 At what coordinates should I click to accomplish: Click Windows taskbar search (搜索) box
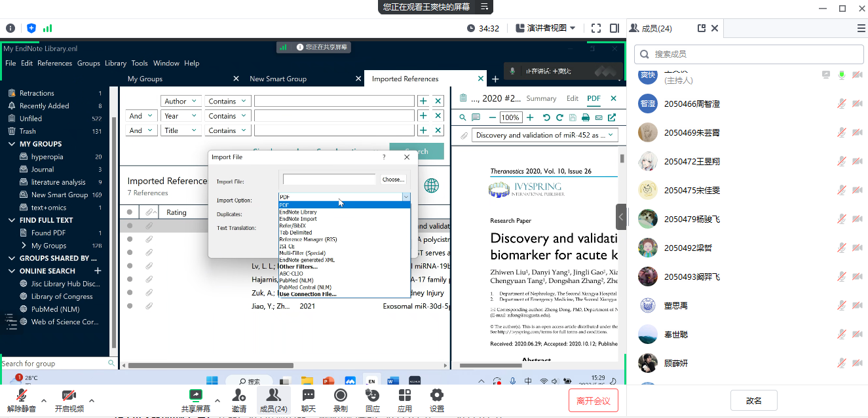coord(250,381)
